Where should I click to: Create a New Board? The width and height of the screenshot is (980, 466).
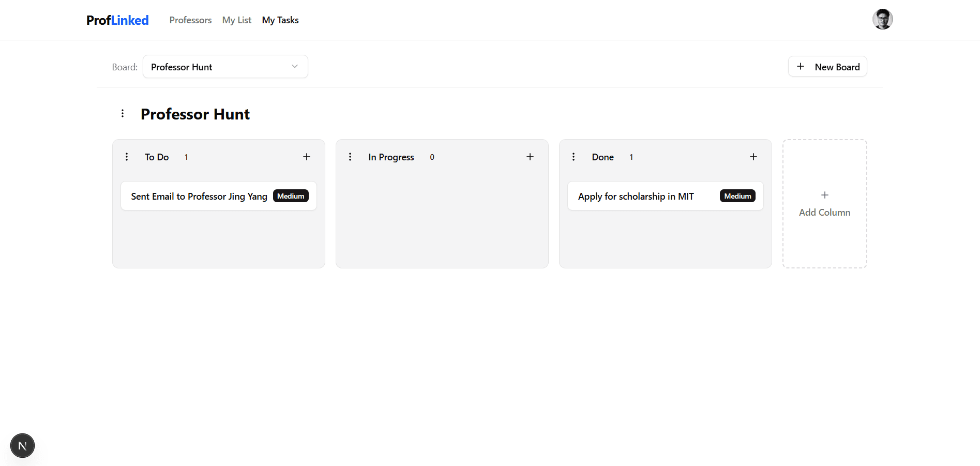[827, 67]
